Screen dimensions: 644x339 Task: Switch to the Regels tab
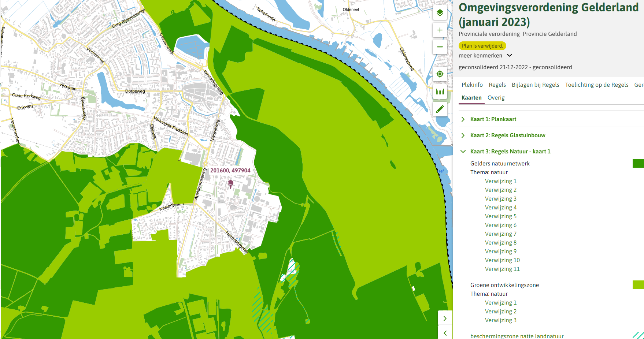tap(497, 85)
